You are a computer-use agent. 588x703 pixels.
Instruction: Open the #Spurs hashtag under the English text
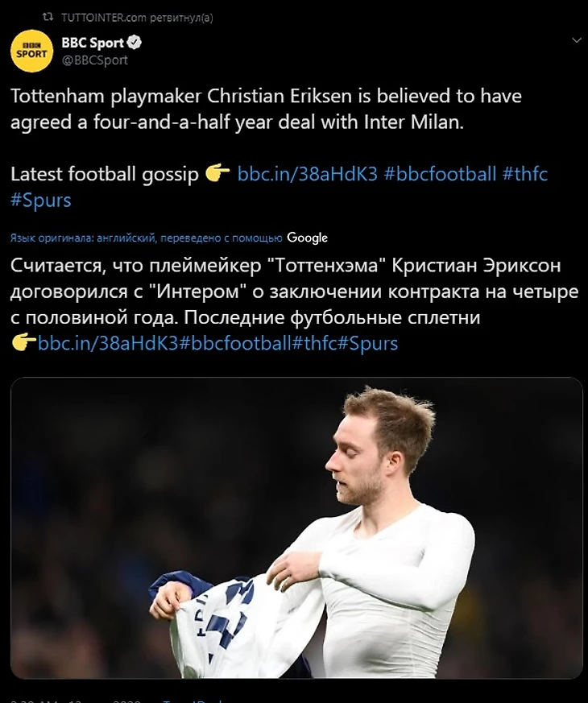pyautogui.click(x=41, y=200)
